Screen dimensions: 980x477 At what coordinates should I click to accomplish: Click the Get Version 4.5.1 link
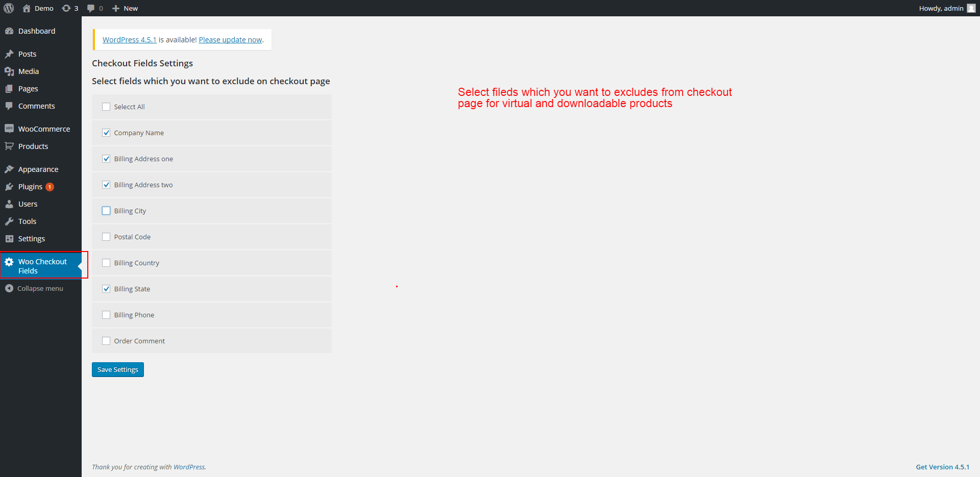942,467
